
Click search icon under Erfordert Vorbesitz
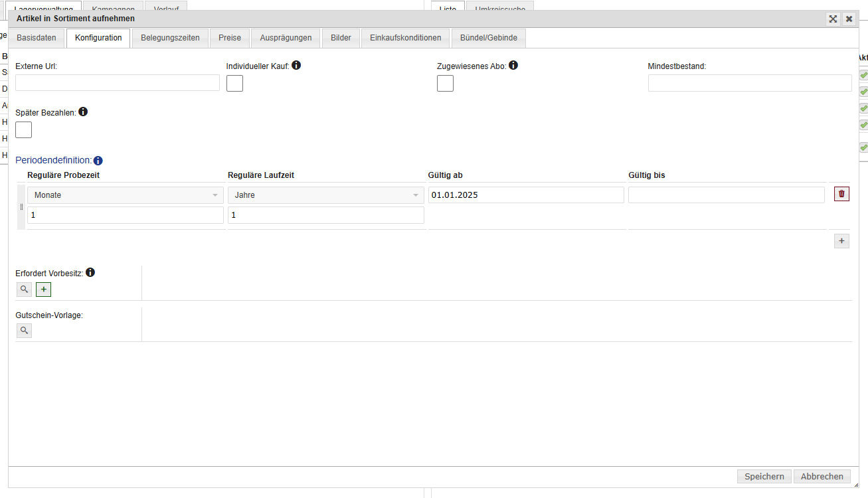click(24, 290)
